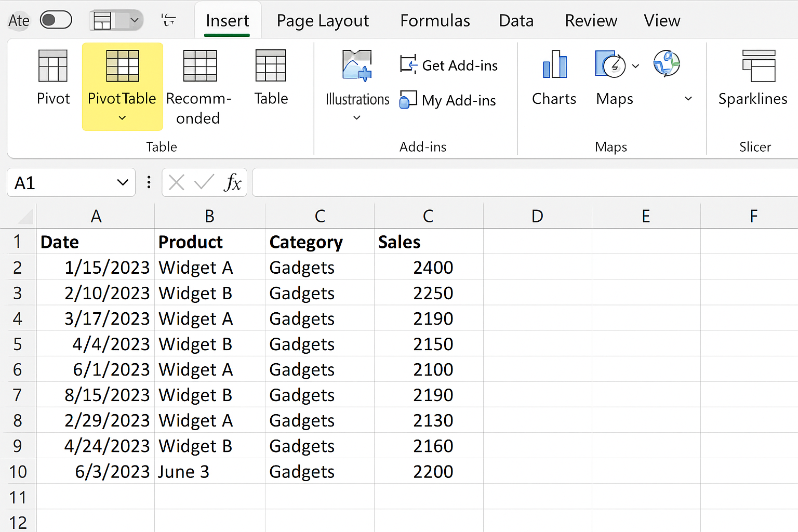
Task: Select row 10 header
Action: click(18, 472)
